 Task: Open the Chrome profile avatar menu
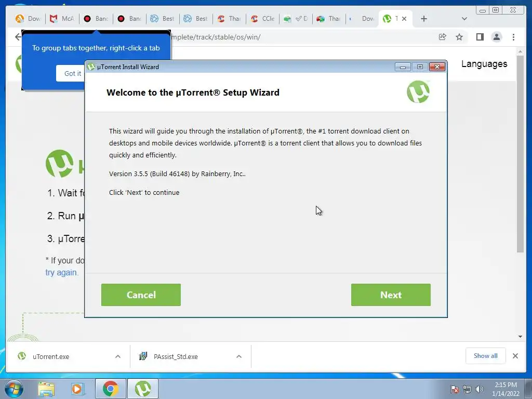[496, 37]
